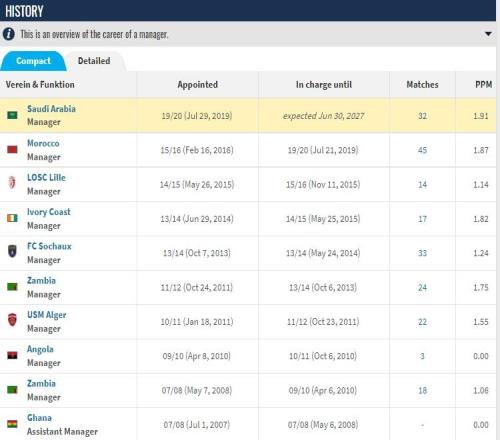Open the USM Alger club link
Image resolution: width=500 pixels, height=440 pixels.
(x=47, y=315)
